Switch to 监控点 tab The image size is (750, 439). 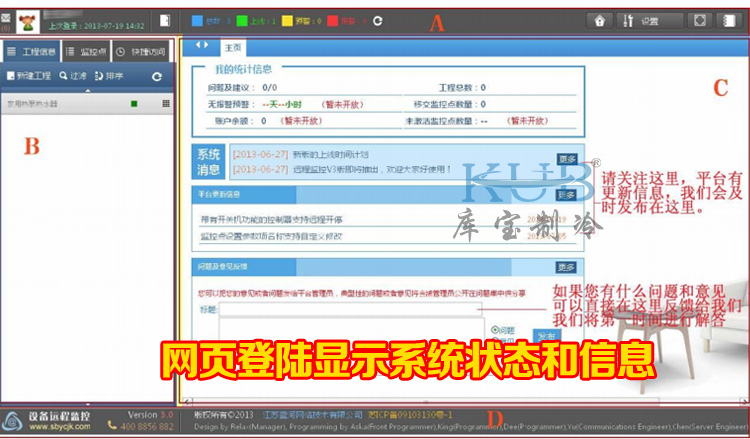[x=86, y=52]
